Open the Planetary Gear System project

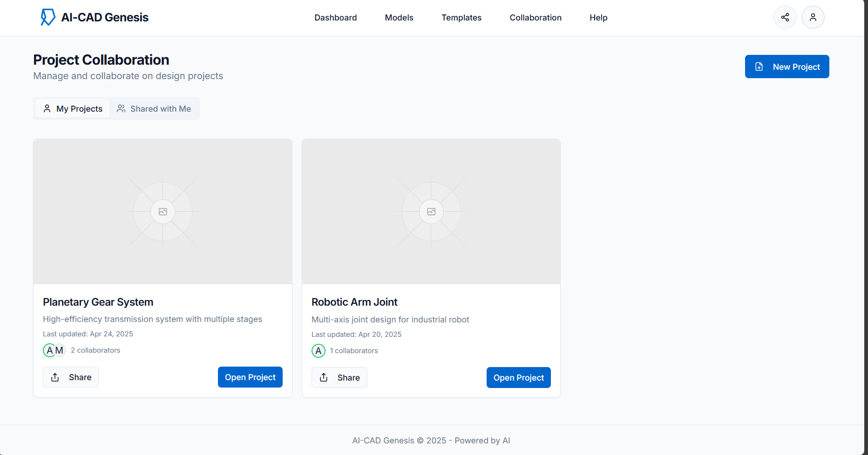click(250, 377)
